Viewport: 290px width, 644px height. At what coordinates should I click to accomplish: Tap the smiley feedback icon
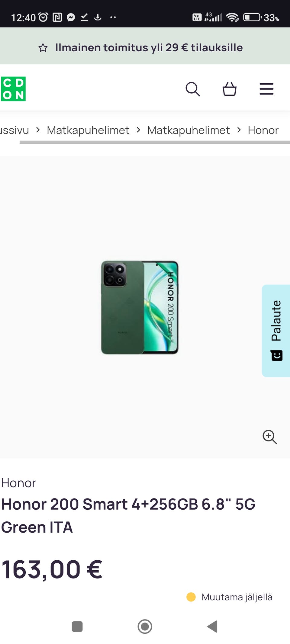276,356
